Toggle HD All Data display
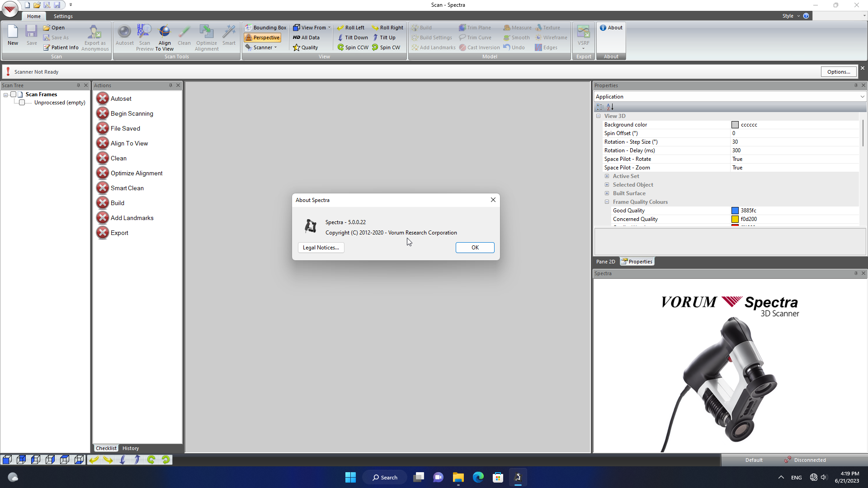 click(306, 38)
